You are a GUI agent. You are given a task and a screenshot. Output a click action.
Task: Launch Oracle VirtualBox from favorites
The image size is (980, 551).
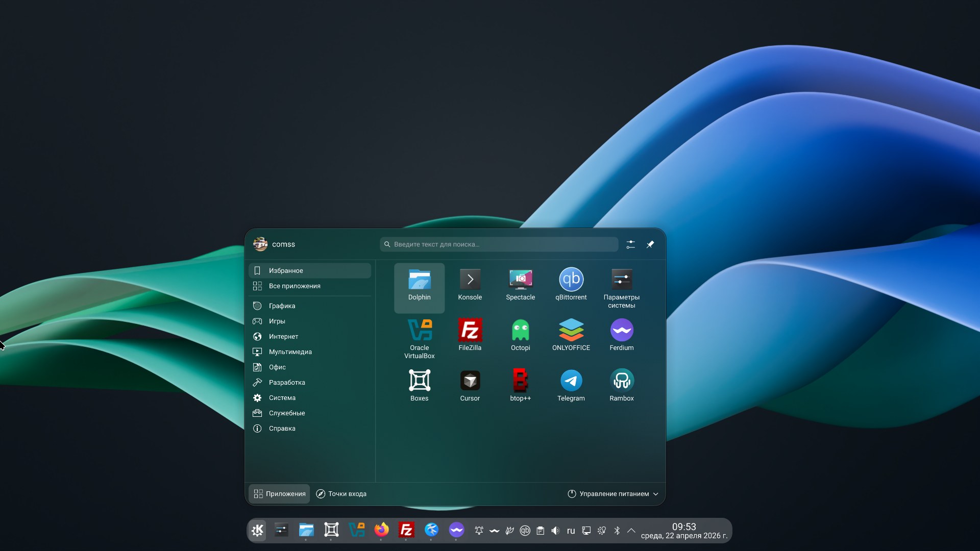(419, 337)
